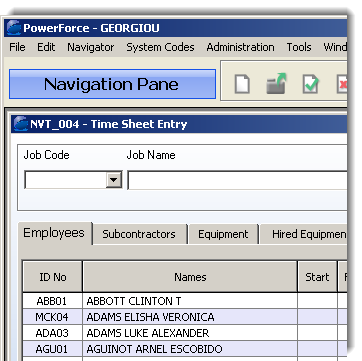Click the Navigation Pane button
This screenshot has height=361, width=362.
click(x=112, y=84)
